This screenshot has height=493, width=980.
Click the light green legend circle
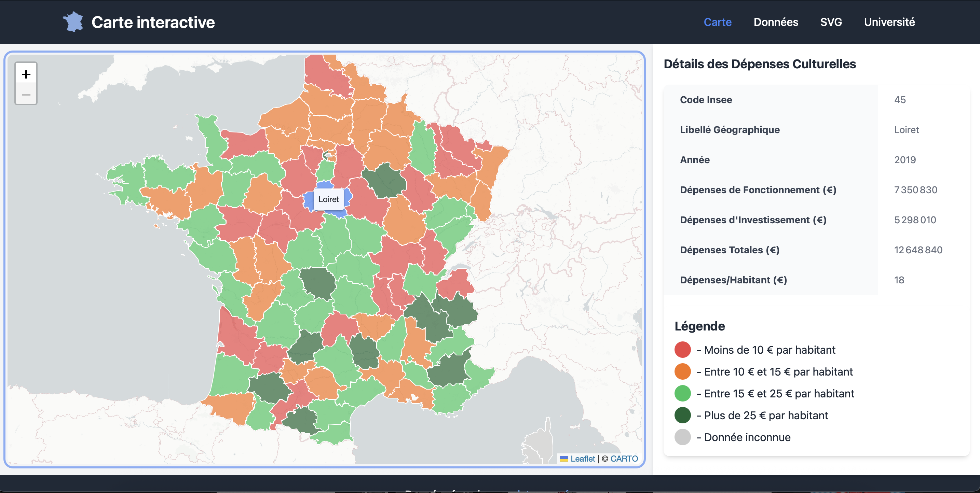682,393
